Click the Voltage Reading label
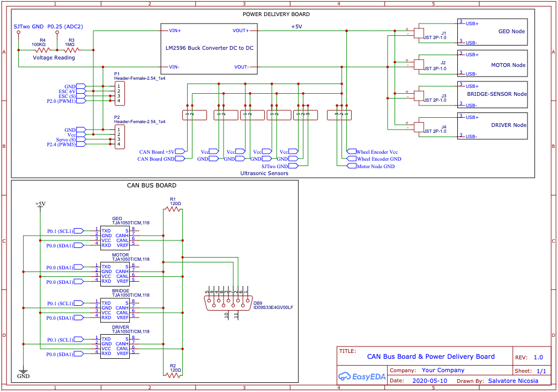This screenshot has height=392, width=558. [54, 58]
